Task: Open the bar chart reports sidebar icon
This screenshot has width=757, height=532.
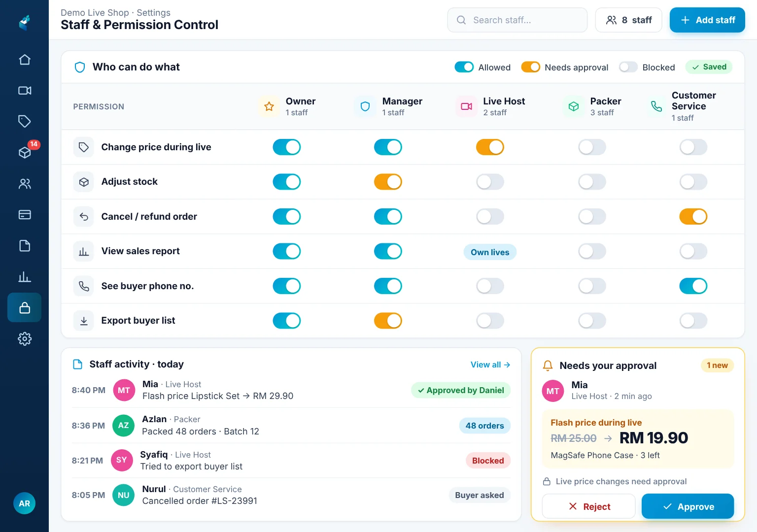Action: tap(25, 277)
